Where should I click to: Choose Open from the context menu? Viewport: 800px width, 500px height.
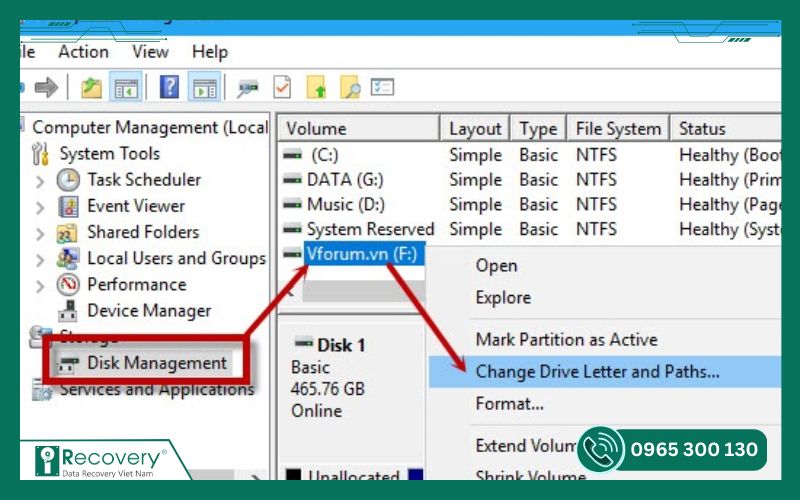pos(496,266)
